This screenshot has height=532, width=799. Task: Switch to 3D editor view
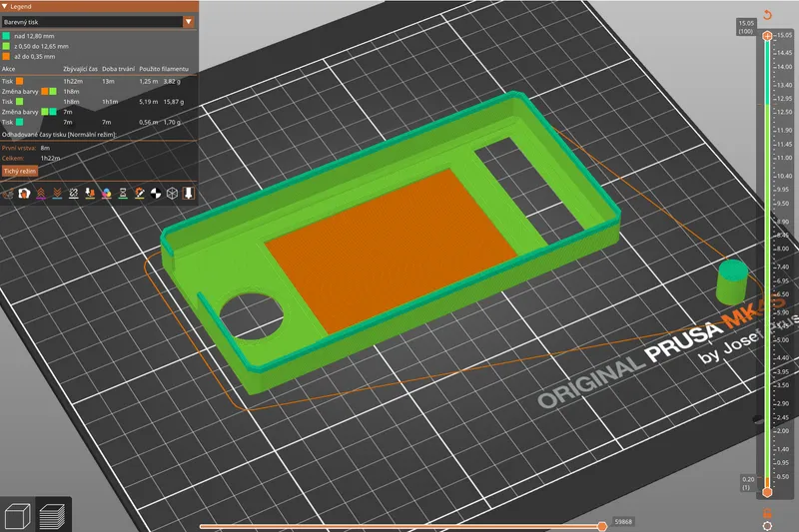pos(17,515)
